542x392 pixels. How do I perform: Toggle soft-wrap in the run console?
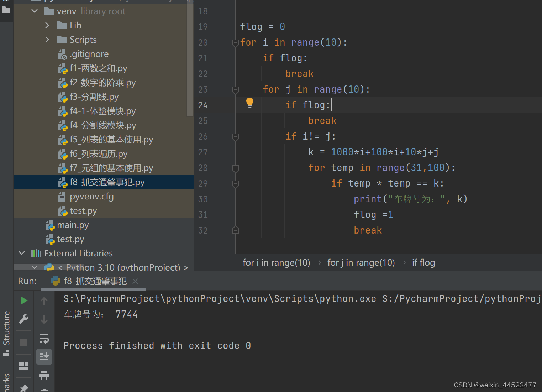point(44,338)
